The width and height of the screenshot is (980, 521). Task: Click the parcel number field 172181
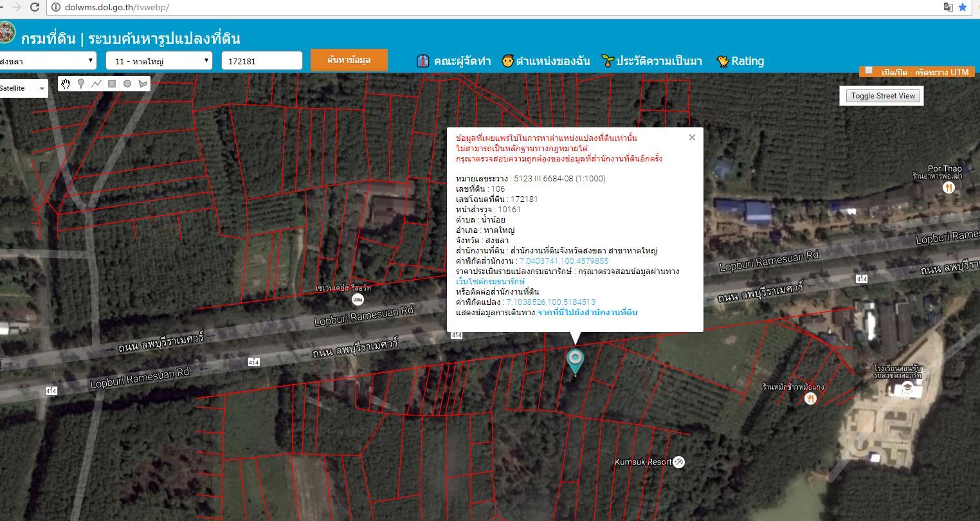[x=262, y=61]
